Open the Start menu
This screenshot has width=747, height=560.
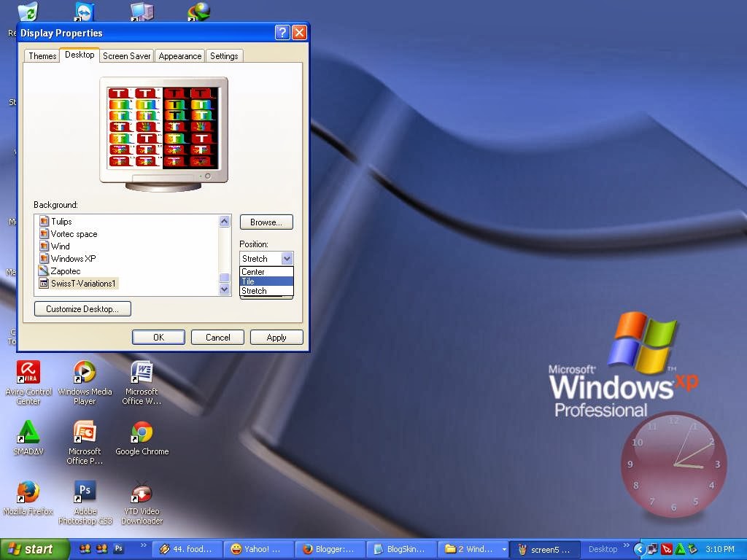(x=34, y=549)
